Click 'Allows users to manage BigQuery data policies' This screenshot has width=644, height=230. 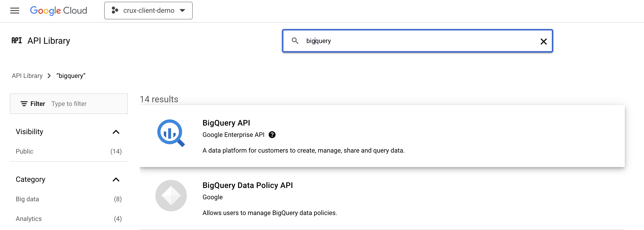coord(270,213)
